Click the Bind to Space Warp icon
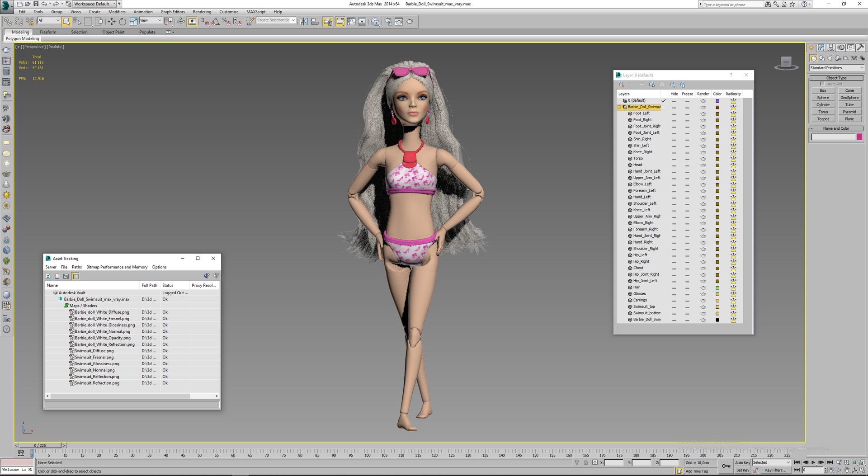Image resolution: width=868 pixels, height=476 pixels. coord(30,21)
